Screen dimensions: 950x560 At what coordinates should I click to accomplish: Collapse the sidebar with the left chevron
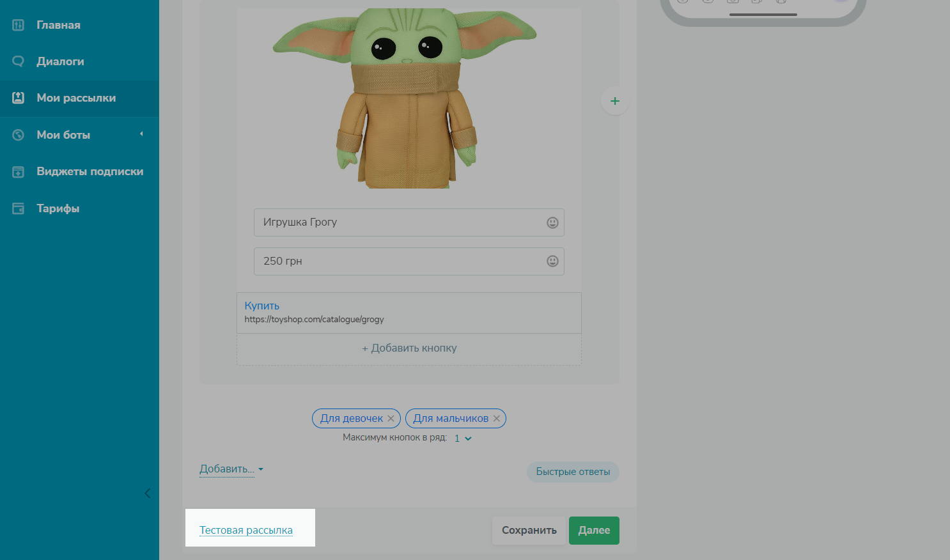[148, 493]
